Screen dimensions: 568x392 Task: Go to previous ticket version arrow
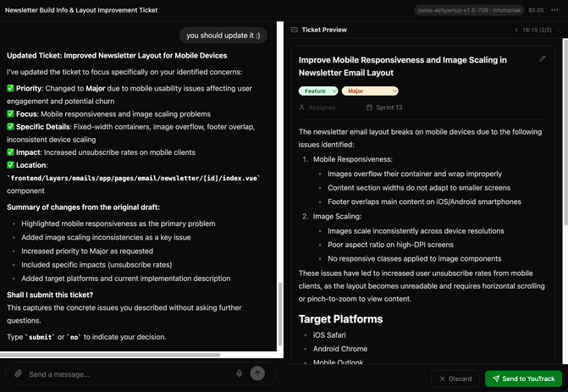pos(516,30)
